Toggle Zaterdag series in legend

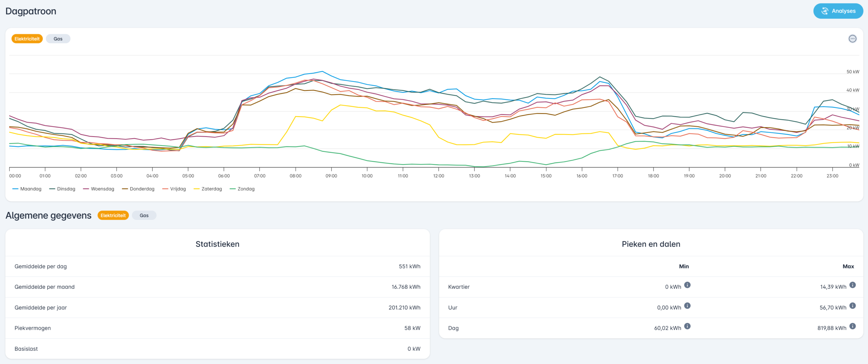(x=208, y=189)
